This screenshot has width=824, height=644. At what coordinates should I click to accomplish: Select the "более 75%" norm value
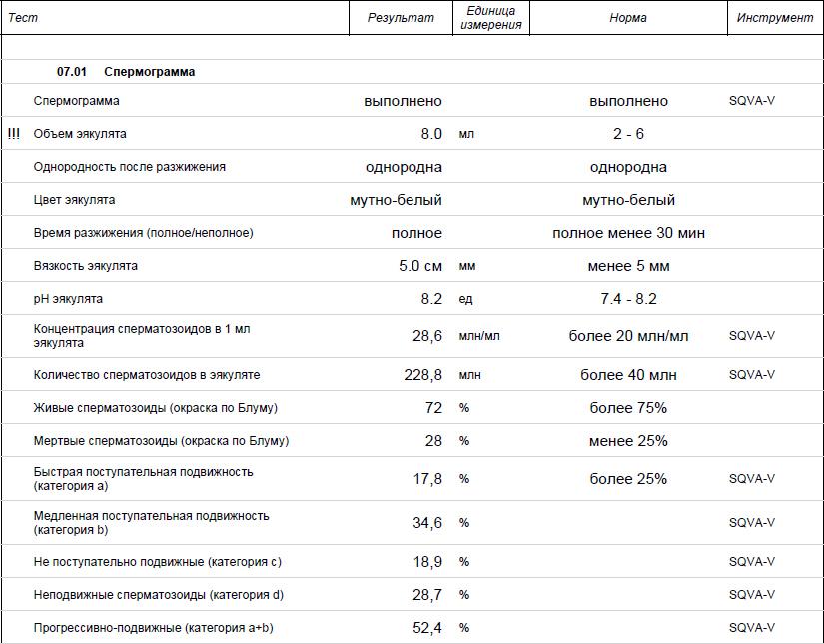628,408
